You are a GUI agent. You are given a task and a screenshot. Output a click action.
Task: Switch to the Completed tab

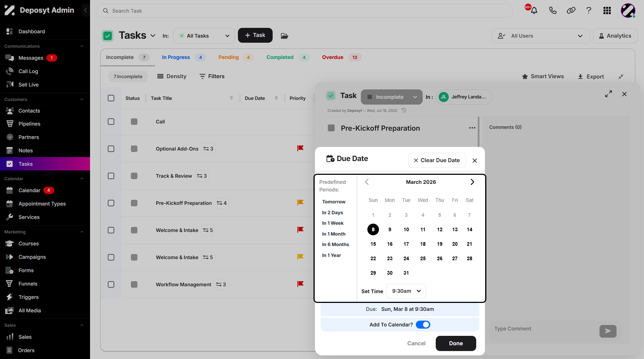click(x=287, y=57)
